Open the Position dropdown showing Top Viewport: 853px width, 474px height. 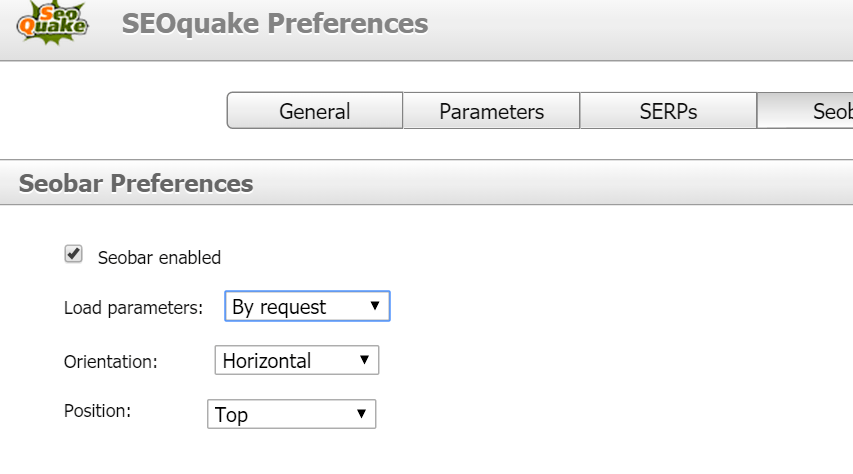(x=292, y=414)
